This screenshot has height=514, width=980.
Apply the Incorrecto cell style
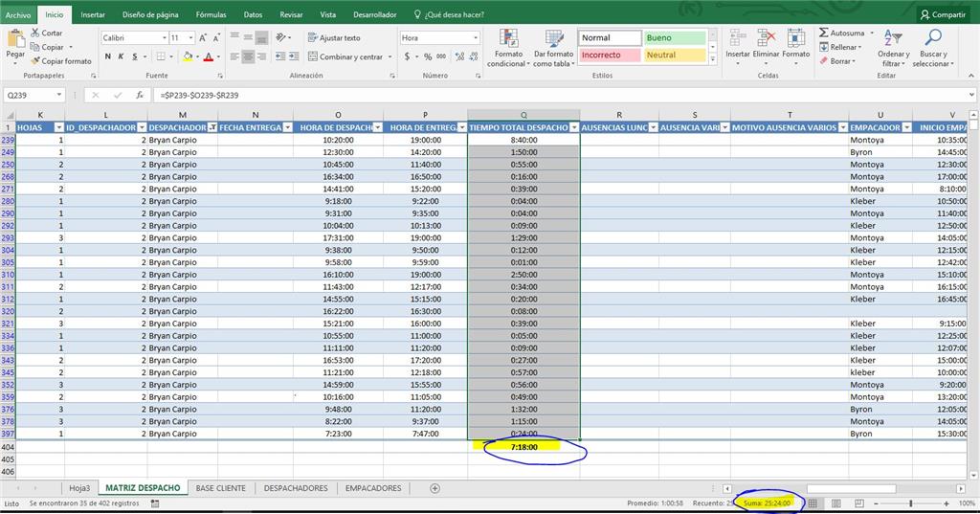pos(610,55)
